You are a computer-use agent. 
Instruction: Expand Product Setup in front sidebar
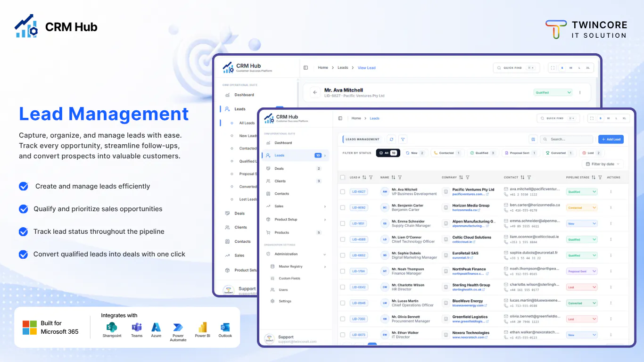[325, 220]
